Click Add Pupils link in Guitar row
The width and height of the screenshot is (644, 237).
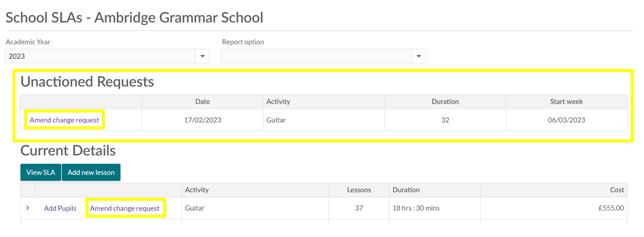[60, 209]
